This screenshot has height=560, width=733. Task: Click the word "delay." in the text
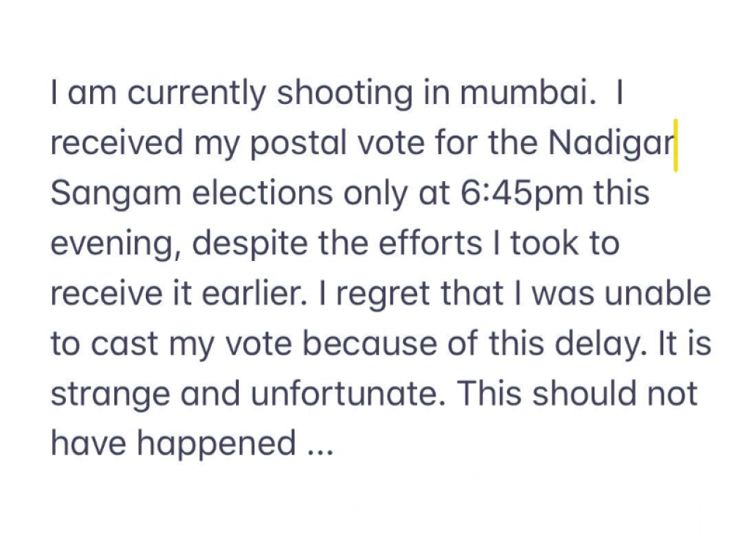pos(601,345)
